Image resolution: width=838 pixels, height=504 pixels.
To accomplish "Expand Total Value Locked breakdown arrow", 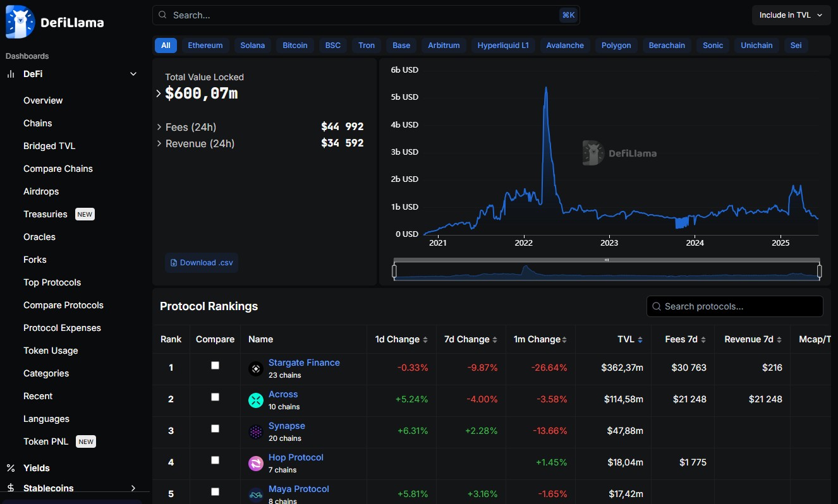I will click(159, 93).
